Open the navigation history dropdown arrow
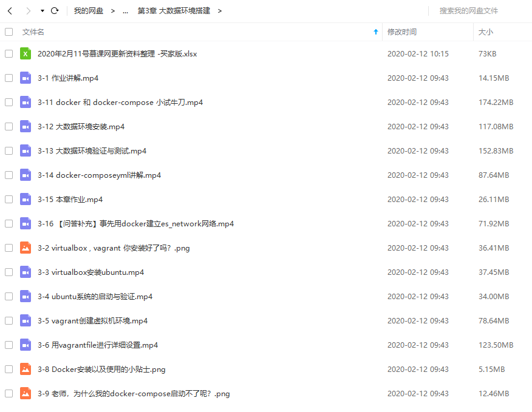532x412 pixels. (43, 11)
